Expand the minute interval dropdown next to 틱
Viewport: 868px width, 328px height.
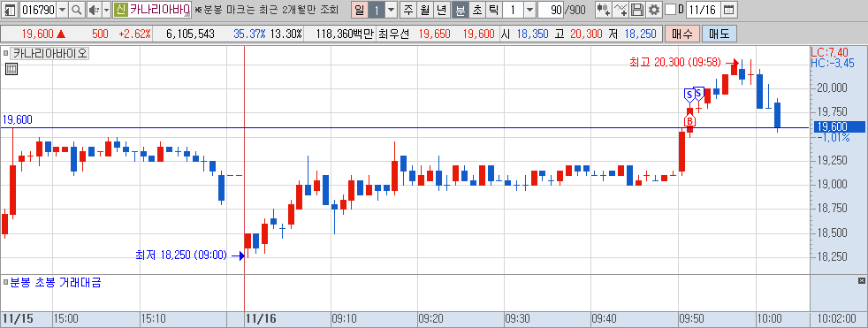(529, 10)
